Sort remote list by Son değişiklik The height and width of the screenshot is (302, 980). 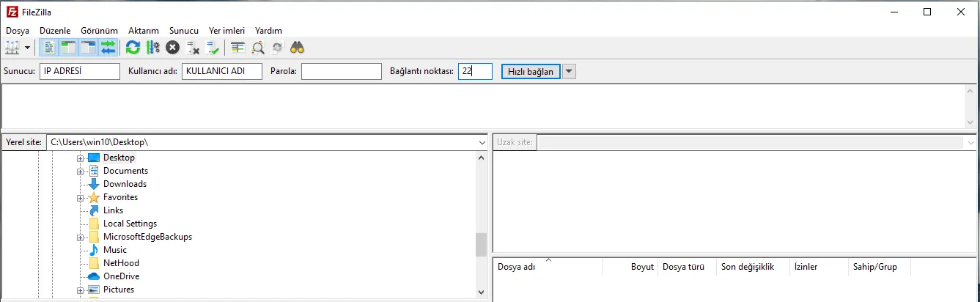[753, 267]
